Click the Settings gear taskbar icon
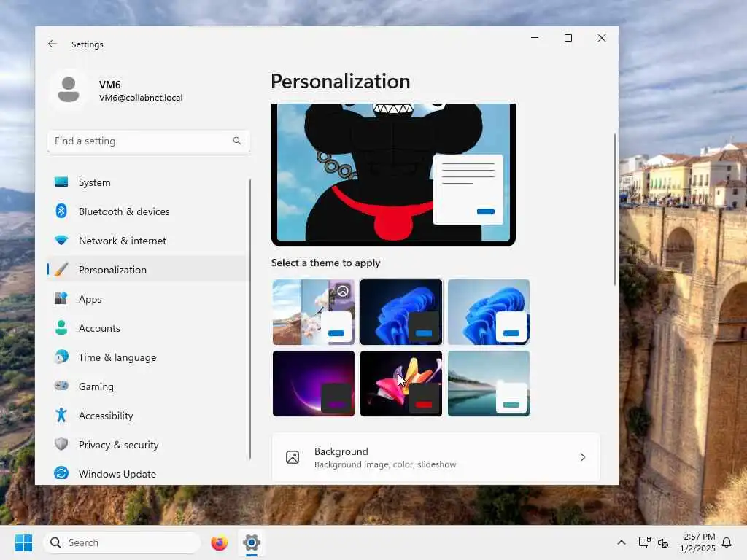This screenshot has height=560, width=747. [x=252, y=542]
